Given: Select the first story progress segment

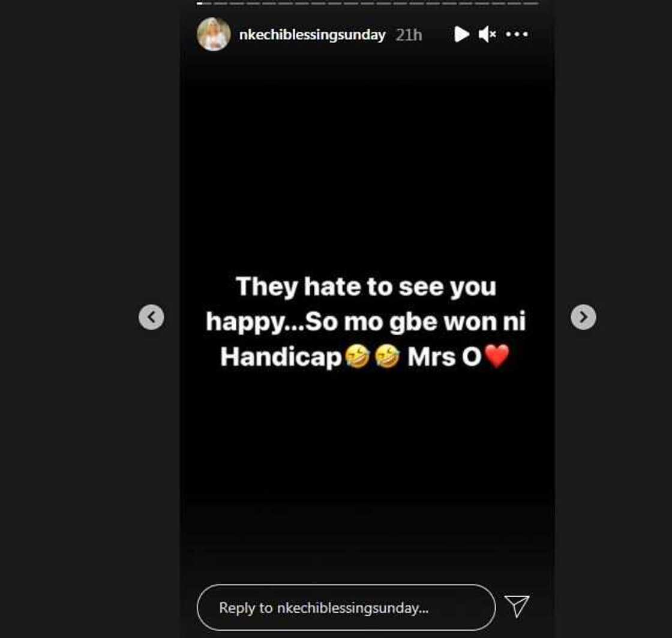Looking at the screenshot, I should pyautogui.click(x=204, y=4).
